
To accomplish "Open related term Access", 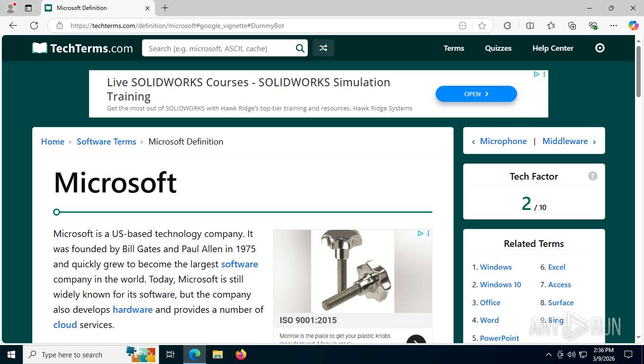I will (x=559, y=284).
